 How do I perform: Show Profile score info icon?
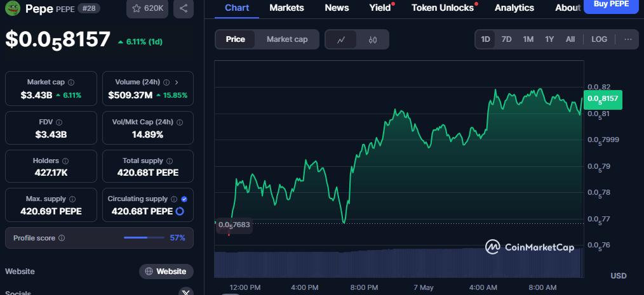(x=62, y=238)
